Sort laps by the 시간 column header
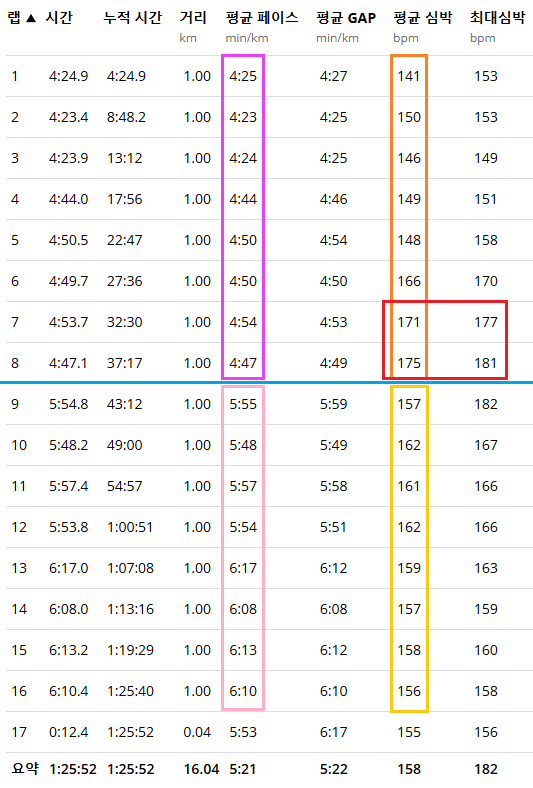 click(59, 18)
